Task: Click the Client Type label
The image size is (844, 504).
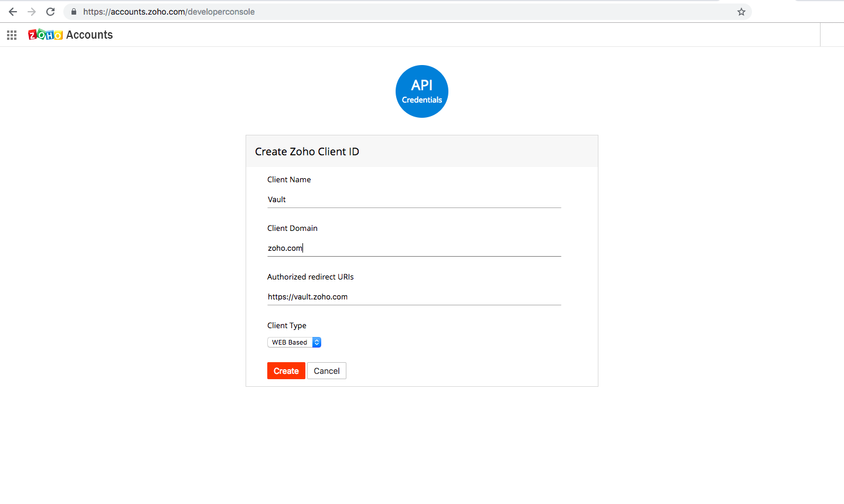Action: pyautogui.click(x=287, y=325)
